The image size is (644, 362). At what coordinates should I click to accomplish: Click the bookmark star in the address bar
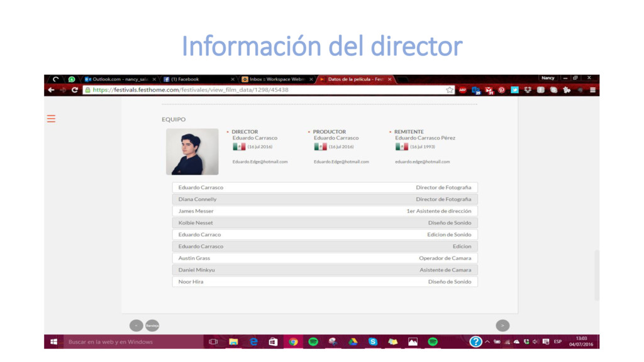[450, 90]
